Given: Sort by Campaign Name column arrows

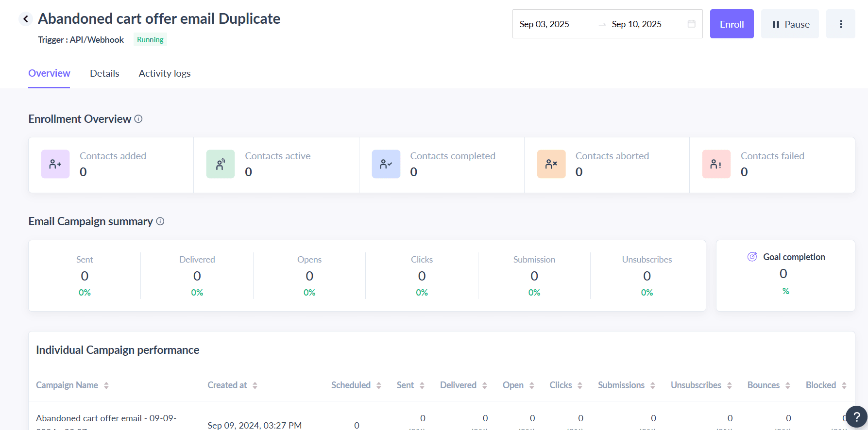Looking at the screenshot, I should point(106,385).
